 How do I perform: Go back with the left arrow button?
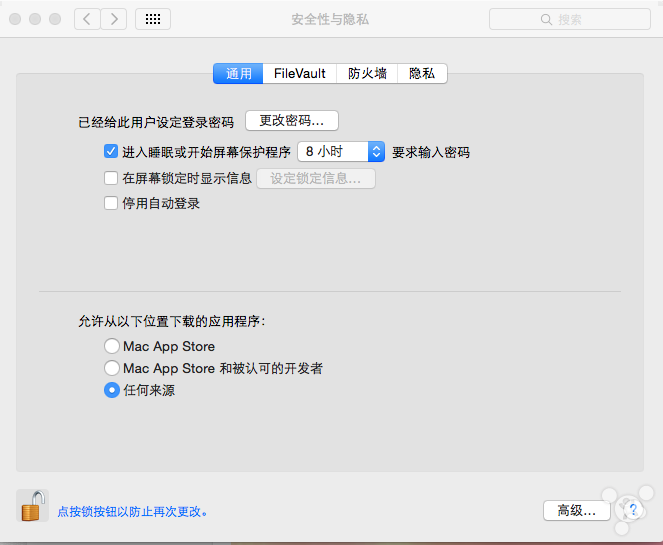click(x=87, y=19)
